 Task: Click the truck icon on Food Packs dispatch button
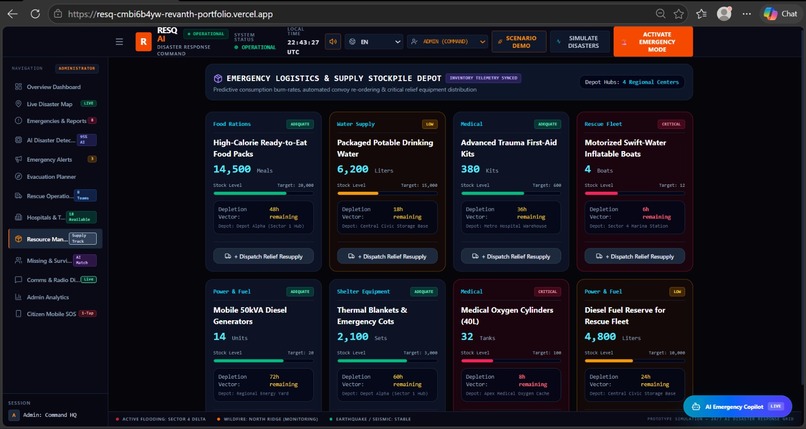coord(228,256)
